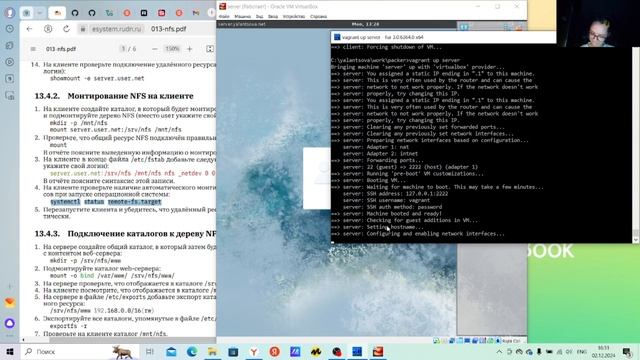Screen dimensions: 640x360
Task: Open Microsoft Store on the taskbar
Action: pos(233,351)
